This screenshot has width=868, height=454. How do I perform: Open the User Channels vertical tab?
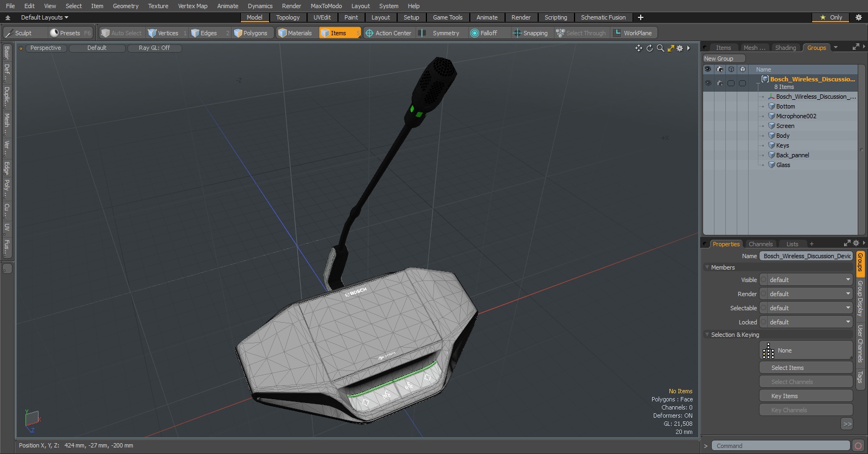[860, 344]
